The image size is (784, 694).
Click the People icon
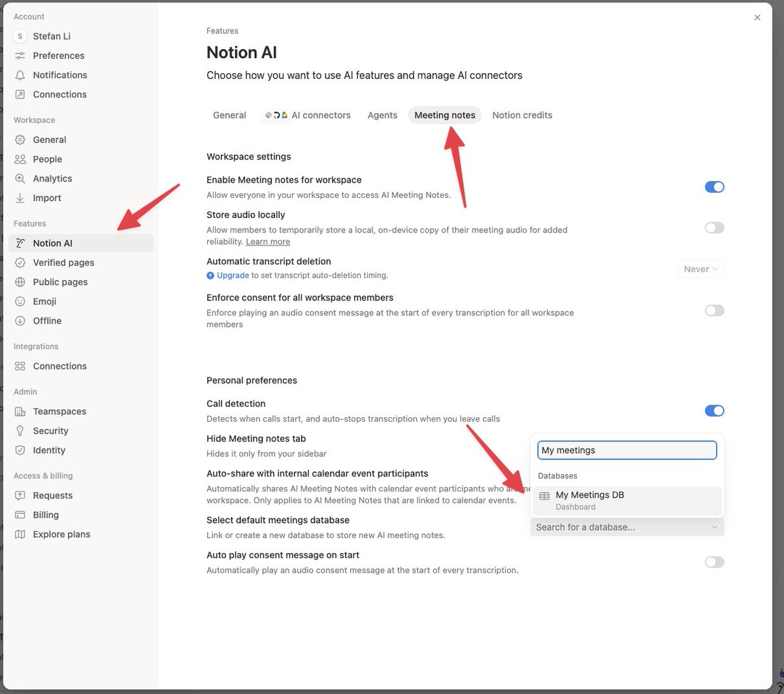(20, 159)
